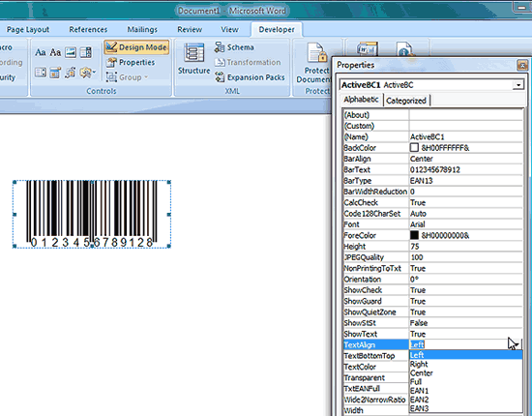Select the (About) property row
The width and height of the screenshot is (532, 416).
[432, 115]
